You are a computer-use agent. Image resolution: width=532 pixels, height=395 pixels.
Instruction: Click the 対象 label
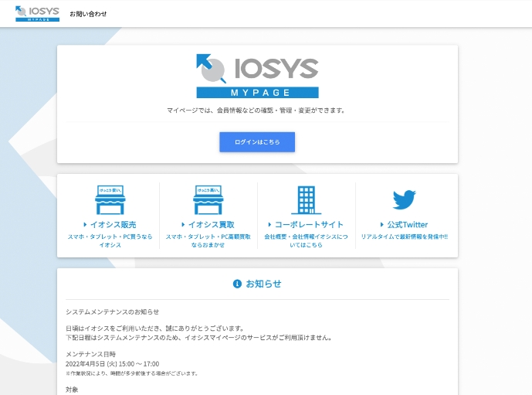(x=72, y=390)
